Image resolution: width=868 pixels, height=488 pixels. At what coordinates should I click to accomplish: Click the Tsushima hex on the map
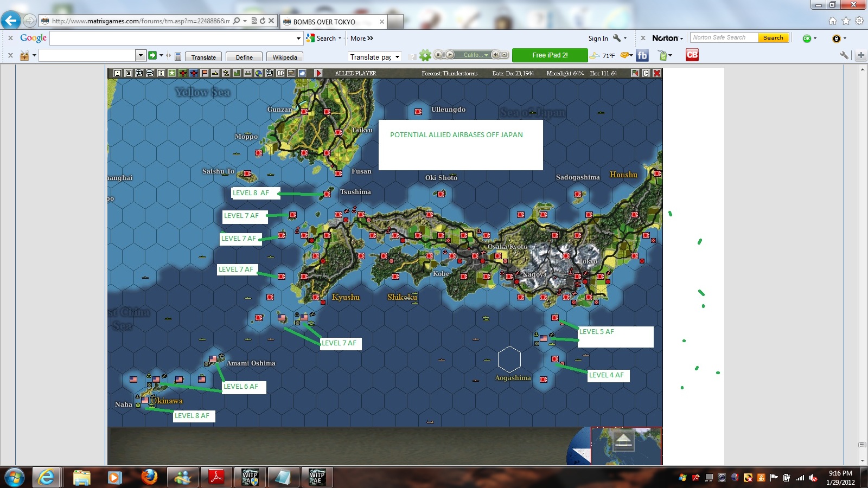point(328,194)
